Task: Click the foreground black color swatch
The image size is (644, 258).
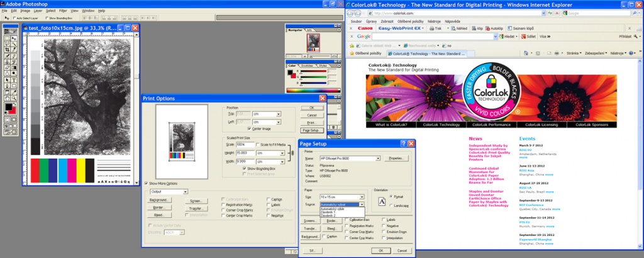Action: (9, 107)
